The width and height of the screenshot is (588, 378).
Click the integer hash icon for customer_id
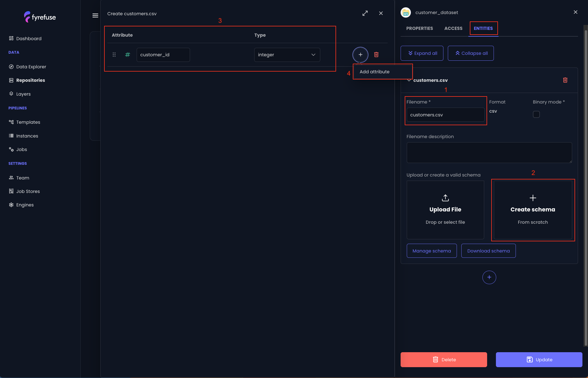[128, 55]
